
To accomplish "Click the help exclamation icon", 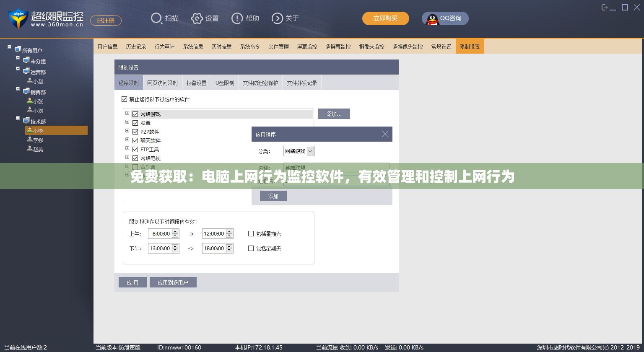I will point(237,18).
